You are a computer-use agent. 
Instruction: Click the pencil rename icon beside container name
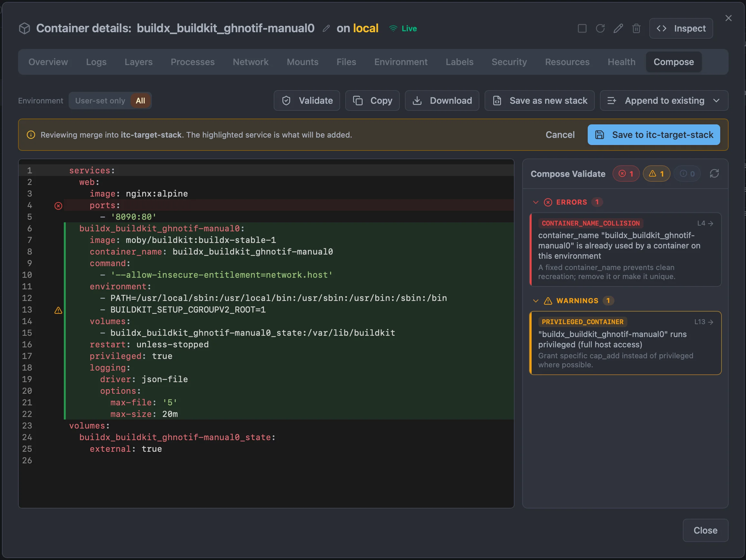point(326,29)
